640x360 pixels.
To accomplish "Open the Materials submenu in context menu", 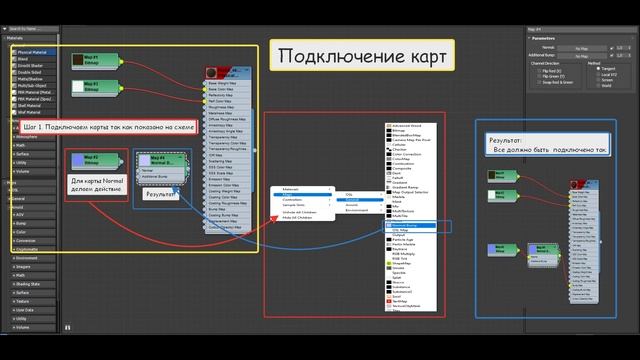I will tap(302, 189).
